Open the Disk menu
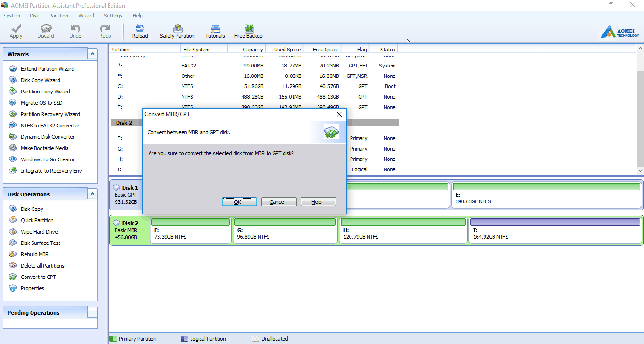The width and height of the screenshot is (644, 344). (34, 16)
